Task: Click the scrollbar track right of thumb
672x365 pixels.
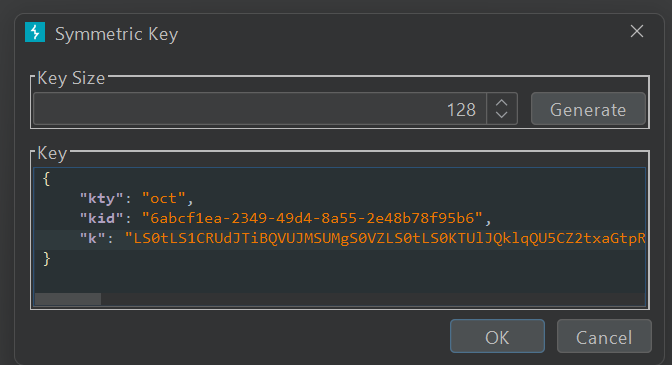Action: coord(373,299)
